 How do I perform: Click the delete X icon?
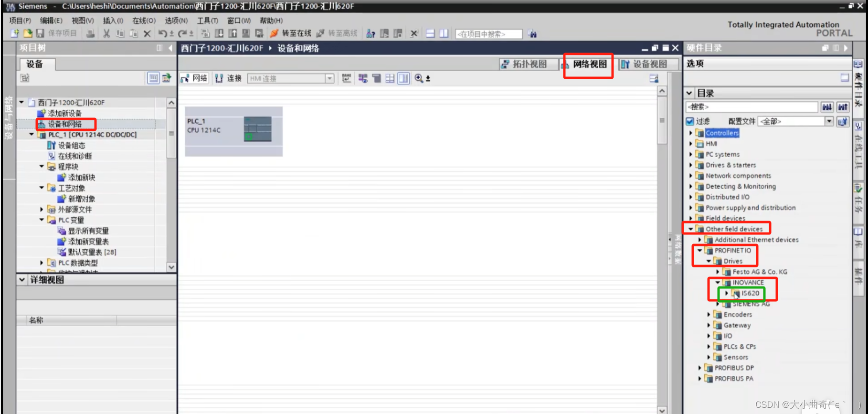pos(147,33)
